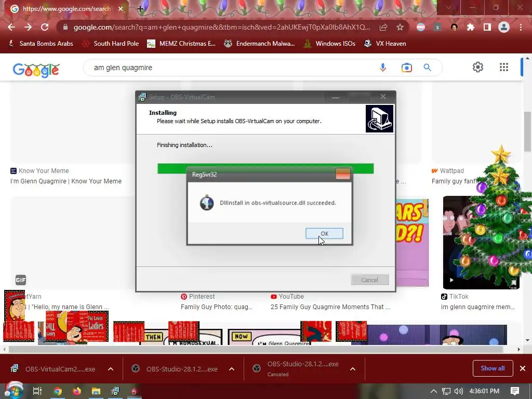Viewport: 532px width, 399px height.
Task: Click the 4:36:01 PM taskbar clock
Action: coord(484,391)
